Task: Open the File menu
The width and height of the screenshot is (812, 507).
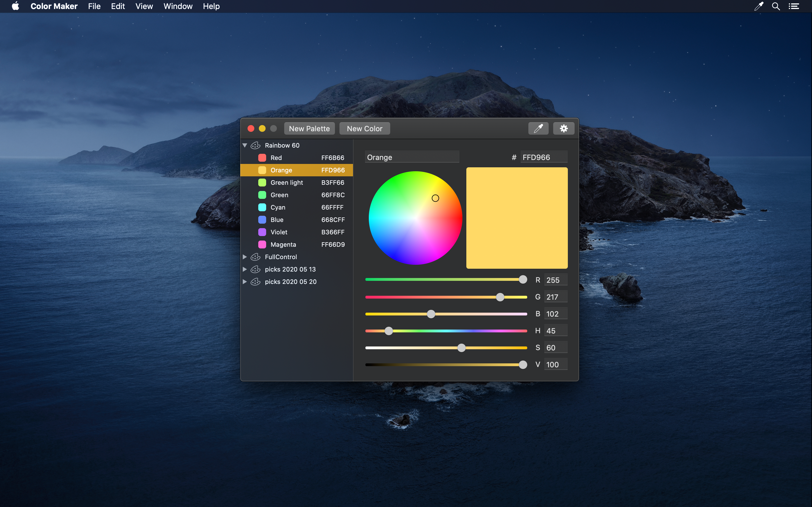Action: point(94,6)
